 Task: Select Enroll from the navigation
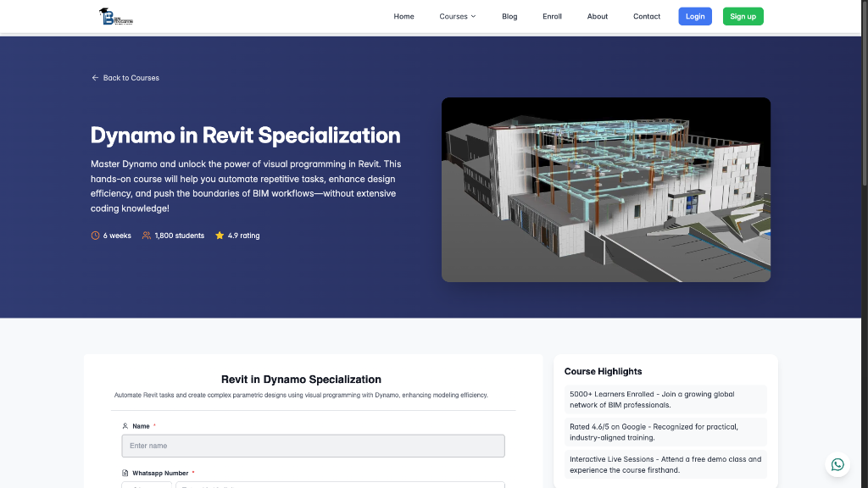(x=552, y=16)
